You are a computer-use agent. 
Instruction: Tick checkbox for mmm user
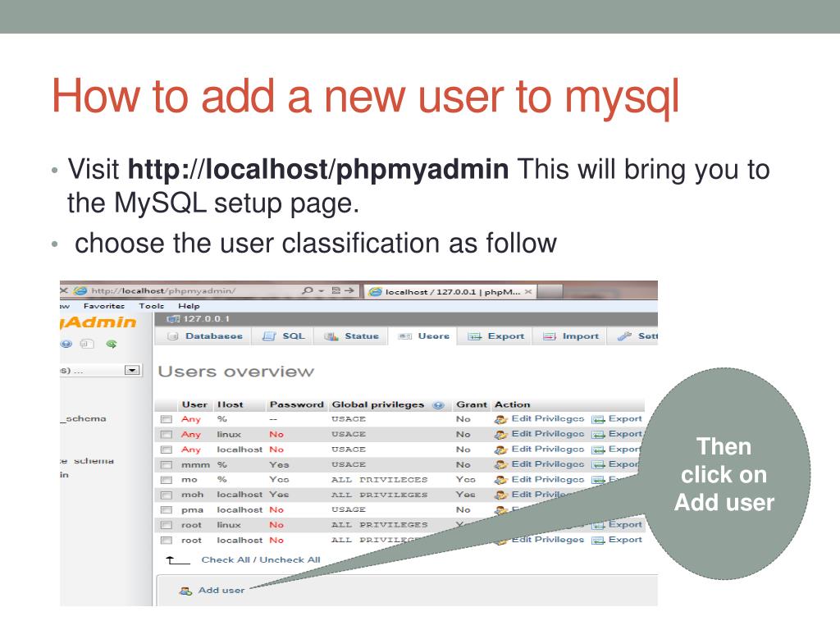(167, 465)
